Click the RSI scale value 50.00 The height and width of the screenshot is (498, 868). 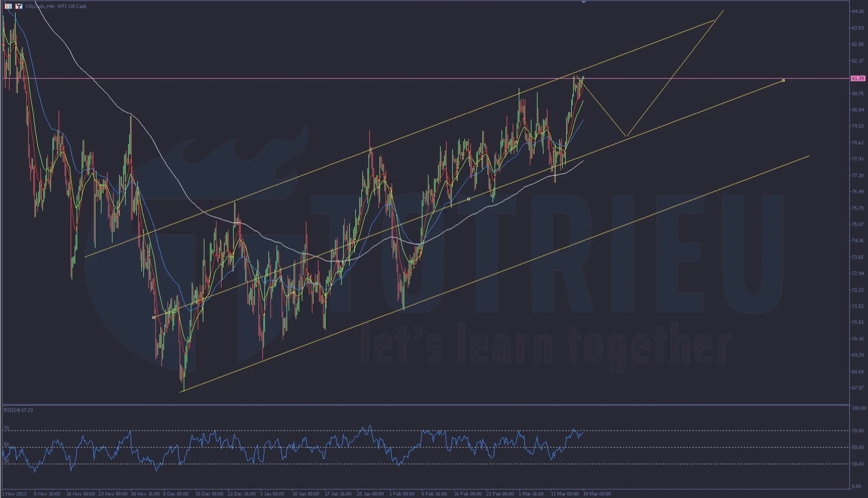pyautogui.click(x=858, y=447)
